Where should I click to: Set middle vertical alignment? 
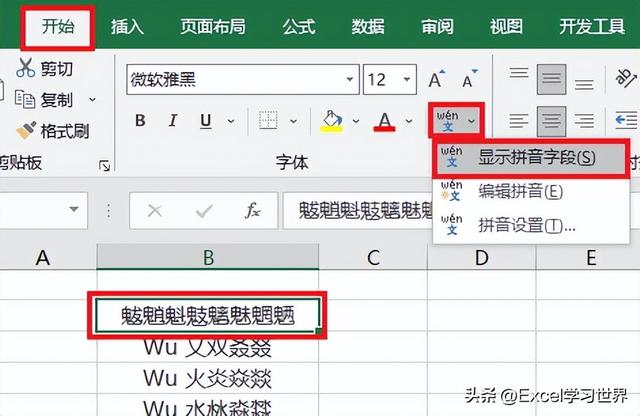click(x=551, y=79)
